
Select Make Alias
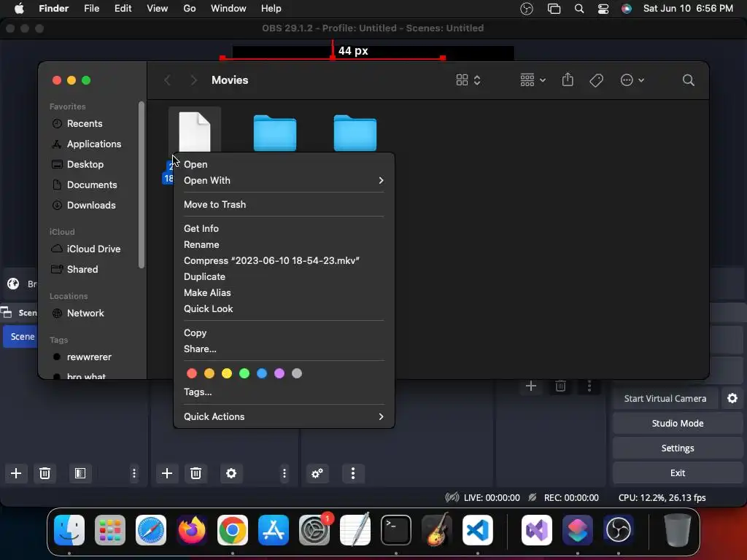pos(284,293)
